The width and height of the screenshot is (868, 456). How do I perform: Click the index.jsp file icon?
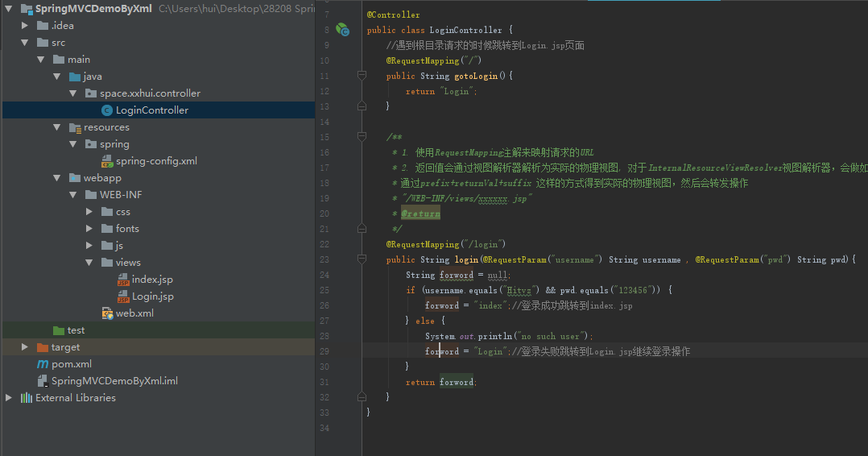pos(123,280)
